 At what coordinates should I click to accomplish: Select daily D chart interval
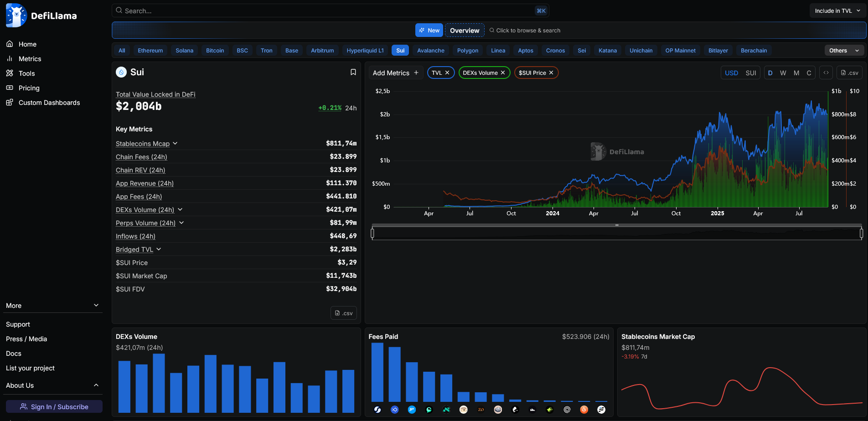(x=770, y=73)
